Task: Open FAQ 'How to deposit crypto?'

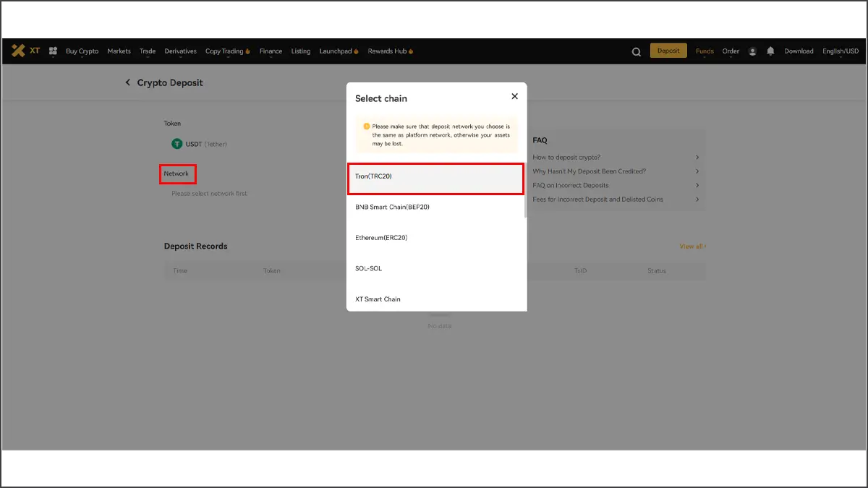Action: [x=616, y=157]
